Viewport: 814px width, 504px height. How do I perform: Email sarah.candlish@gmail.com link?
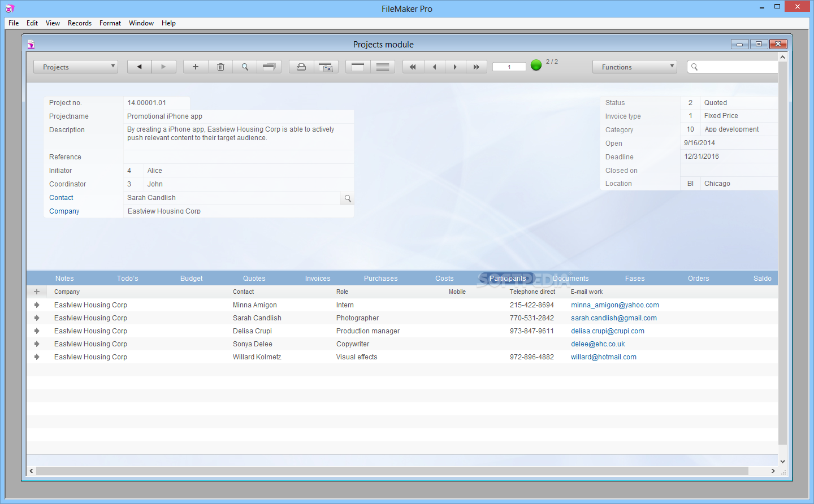[614, 318]
